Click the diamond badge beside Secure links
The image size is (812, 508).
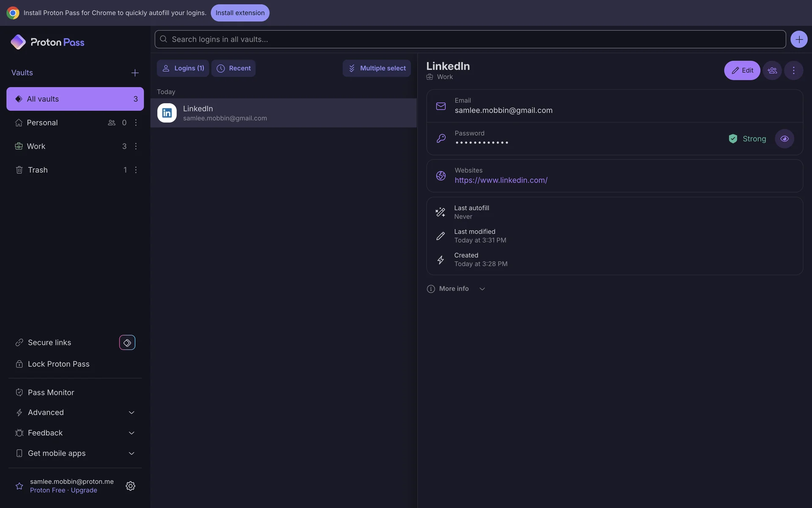pos(127,342)
